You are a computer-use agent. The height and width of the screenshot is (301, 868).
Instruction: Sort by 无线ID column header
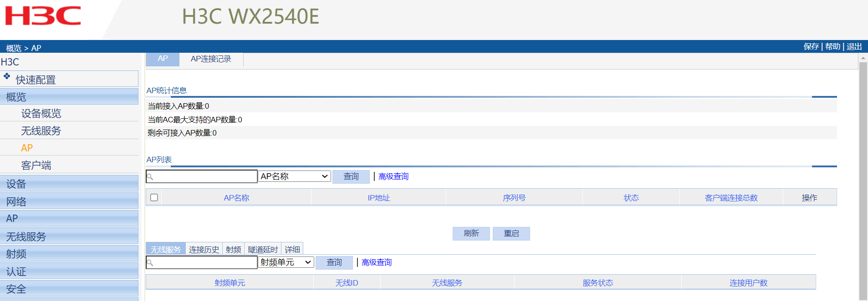pos(347,283)
